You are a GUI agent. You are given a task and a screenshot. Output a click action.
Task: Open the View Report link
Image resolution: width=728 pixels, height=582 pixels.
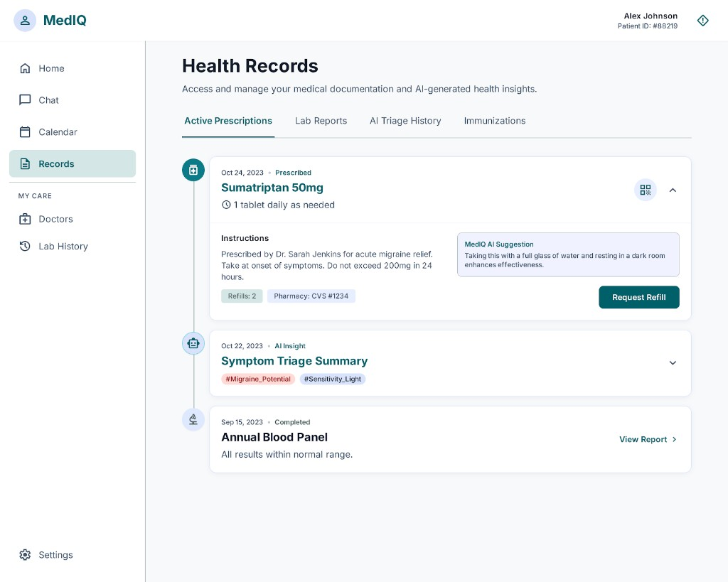pos(648,439)
